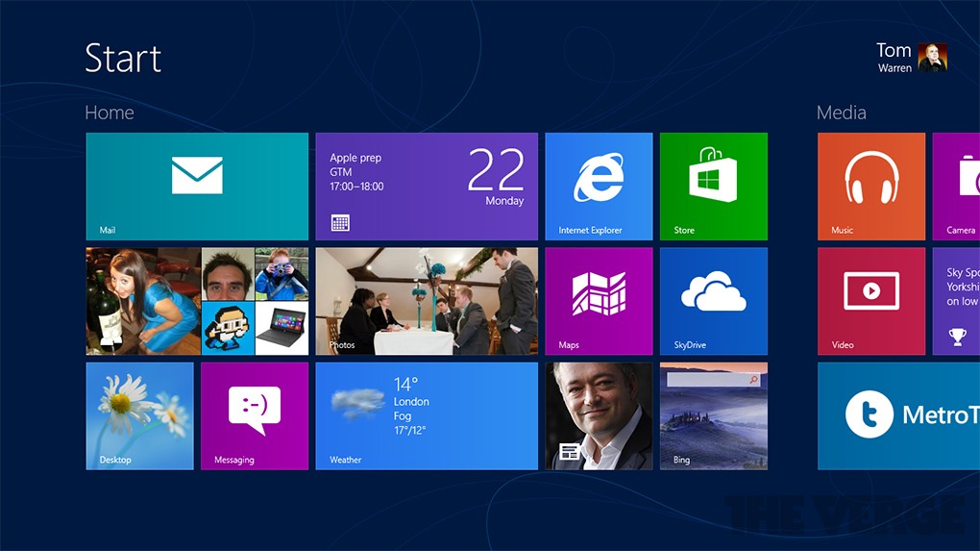
Task: Open the Camera tile
Action: (x=956, y=187)
